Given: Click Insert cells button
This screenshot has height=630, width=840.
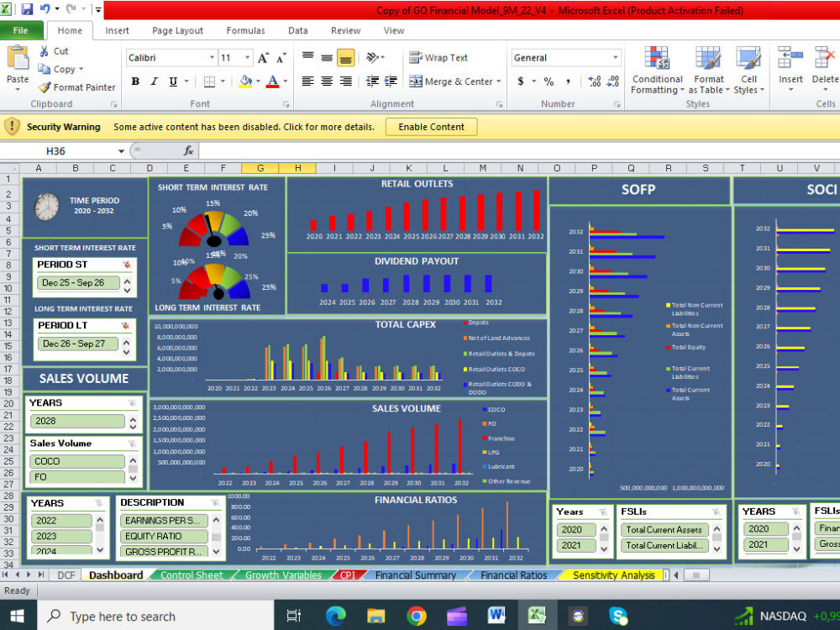Looking at the screenshot, I should point(790,71).
